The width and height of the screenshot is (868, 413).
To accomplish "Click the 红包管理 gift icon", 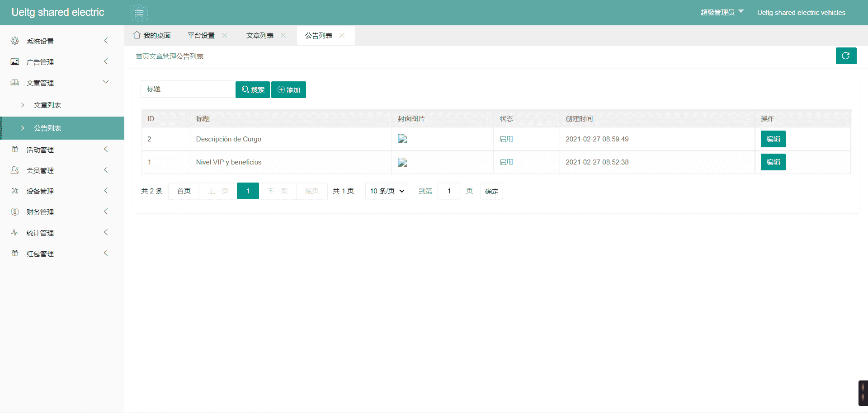I will 15,253.
